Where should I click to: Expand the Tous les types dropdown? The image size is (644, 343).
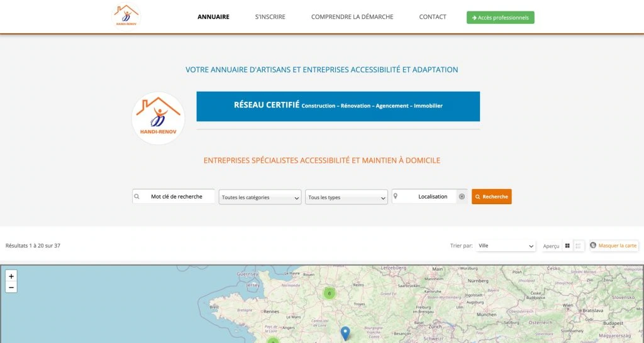347,197
